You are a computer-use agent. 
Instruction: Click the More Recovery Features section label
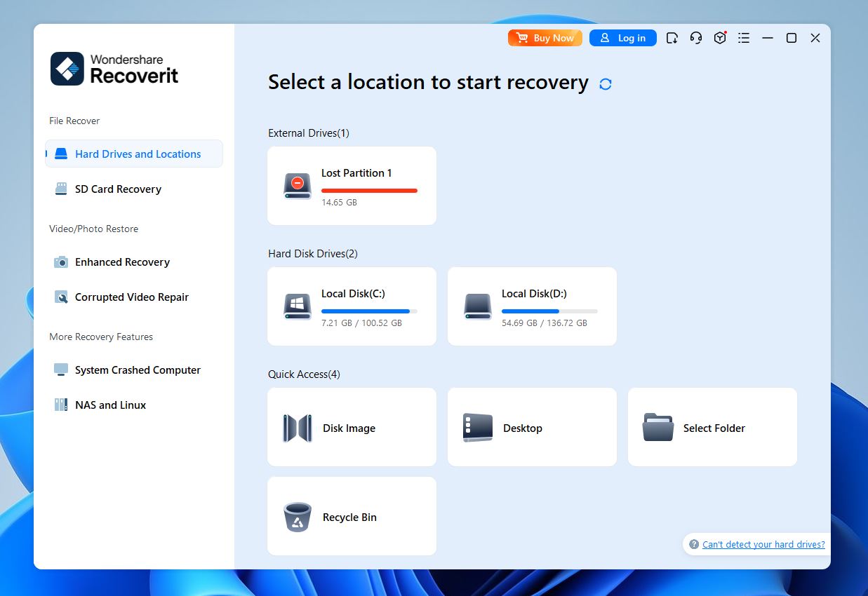tap(101, 337)
